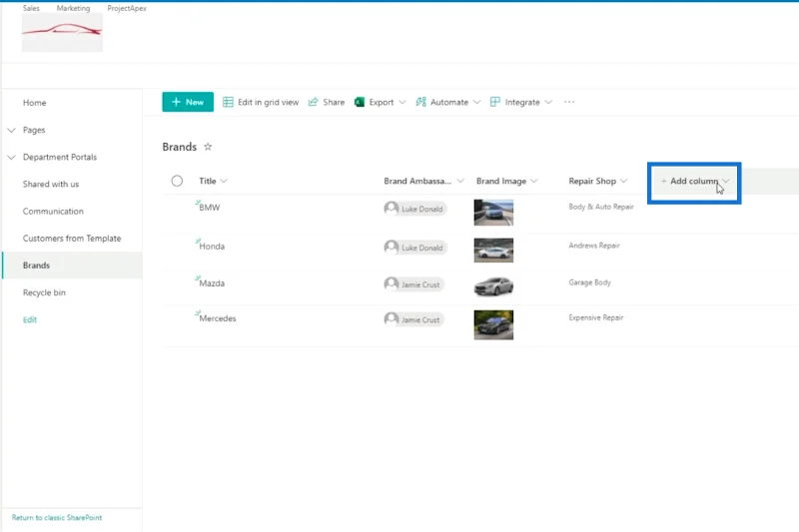Open the BMW brand image thumbnail
This screenshot has width=799, height=532.
493,213
